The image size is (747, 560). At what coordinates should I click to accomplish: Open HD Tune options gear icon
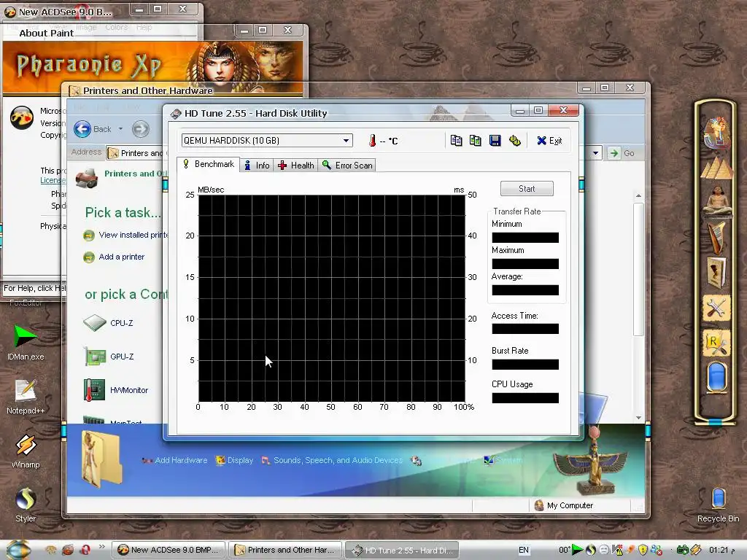(514, 141)
